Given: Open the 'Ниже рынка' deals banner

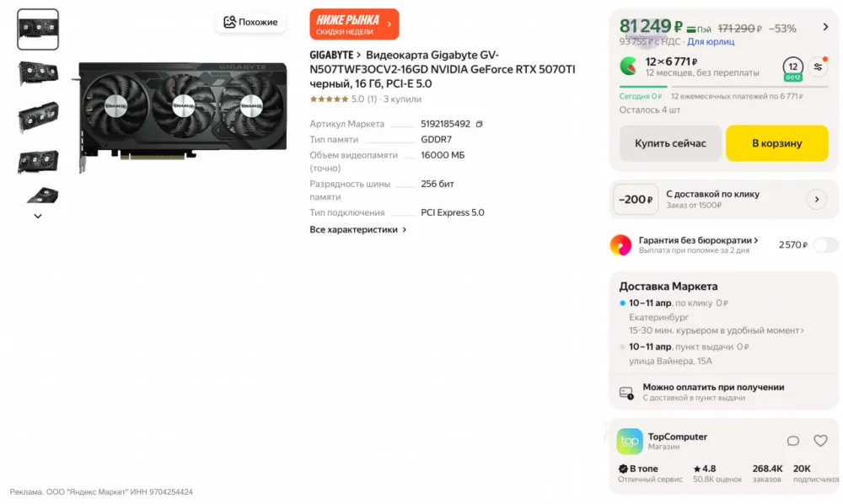Looking at the screenshot, I should (x=354, y=24).
